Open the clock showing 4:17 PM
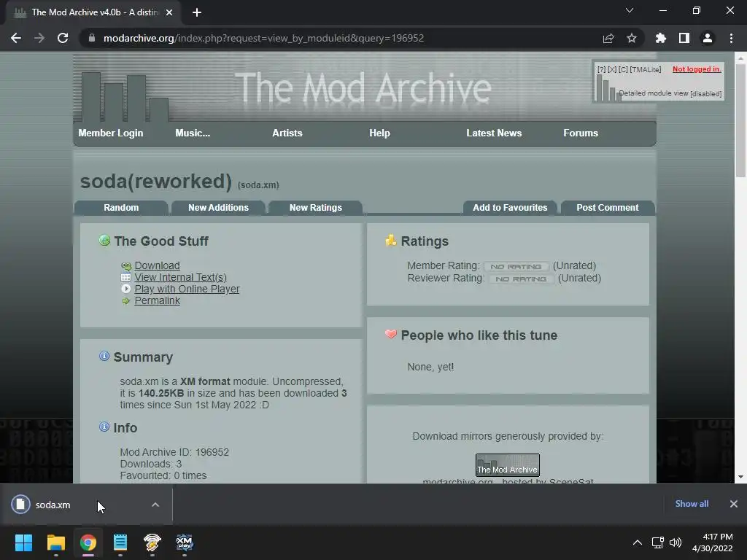Viewport: 747px width, 560px height. pos(713,542)
